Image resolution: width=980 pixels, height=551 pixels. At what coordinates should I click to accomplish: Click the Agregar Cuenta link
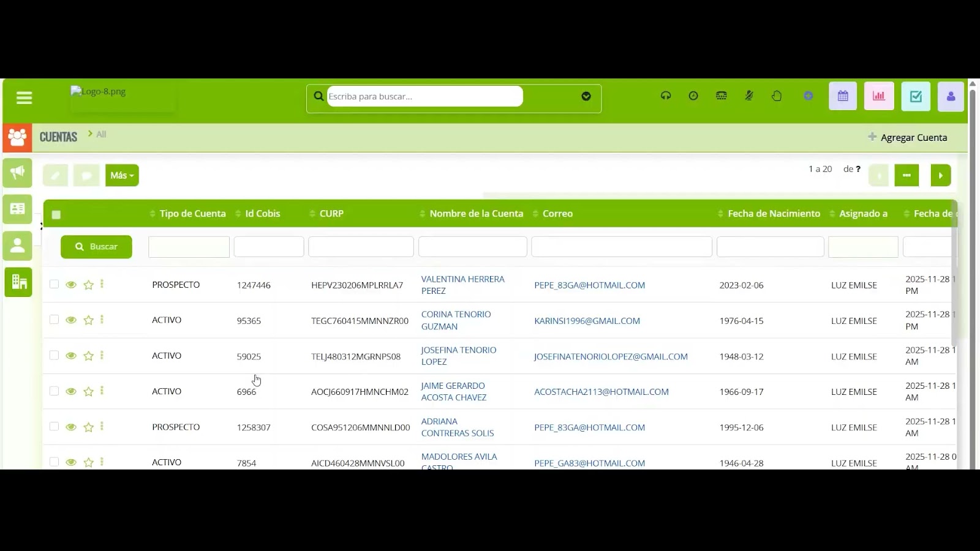point(913,137)
